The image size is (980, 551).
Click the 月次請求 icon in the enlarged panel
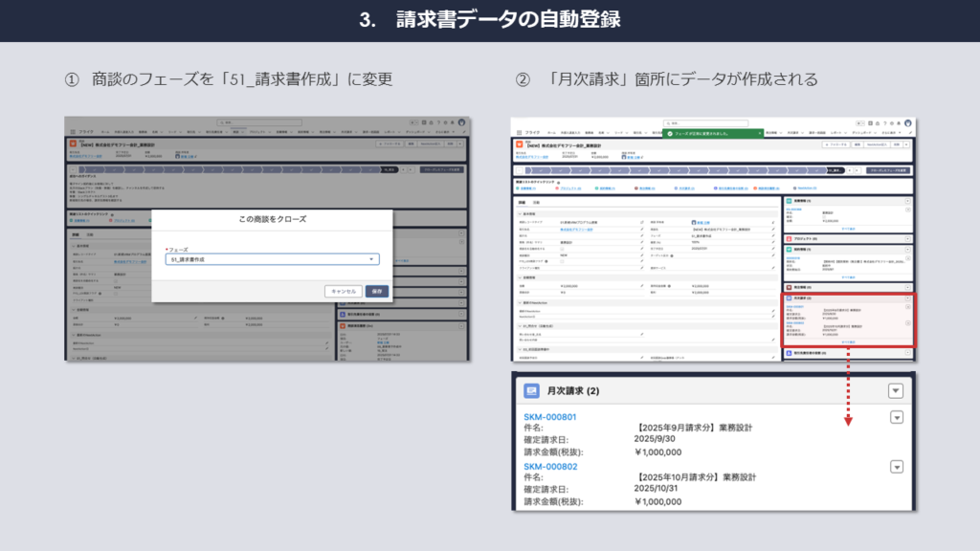(x=529, y=390)
